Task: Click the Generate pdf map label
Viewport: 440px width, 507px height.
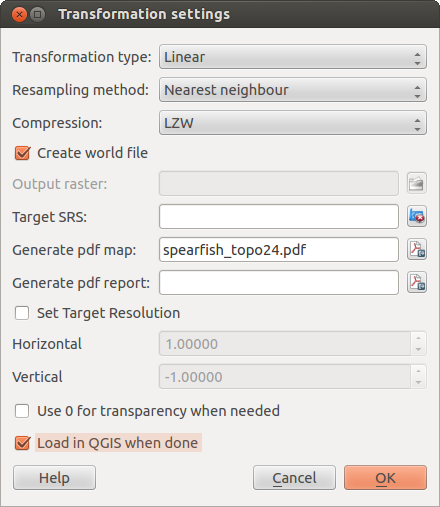Action: pyautogui.click(x=74, y=250)
